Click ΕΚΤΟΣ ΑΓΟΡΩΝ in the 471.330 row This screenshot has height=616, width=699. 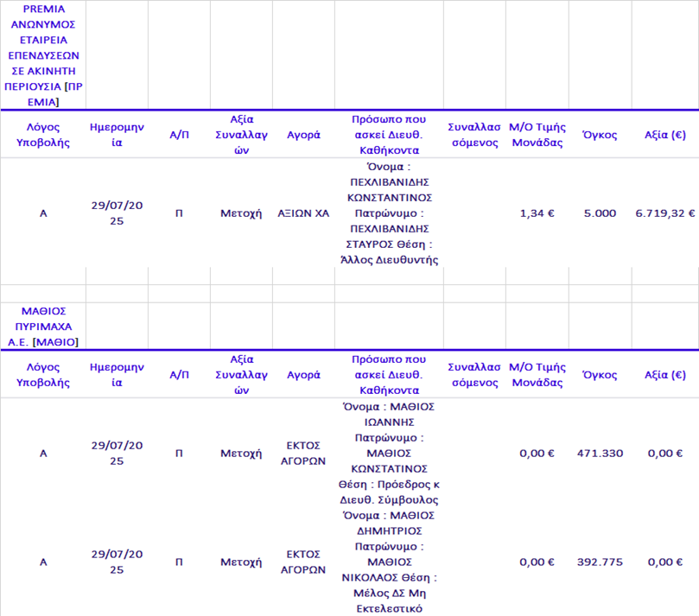303,454
